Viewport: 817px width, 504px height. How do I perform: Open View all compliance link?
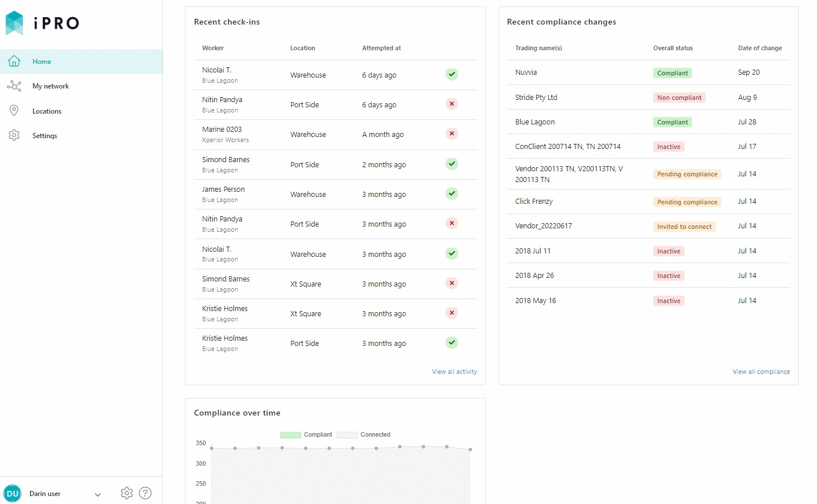click(x=761, y=372)
